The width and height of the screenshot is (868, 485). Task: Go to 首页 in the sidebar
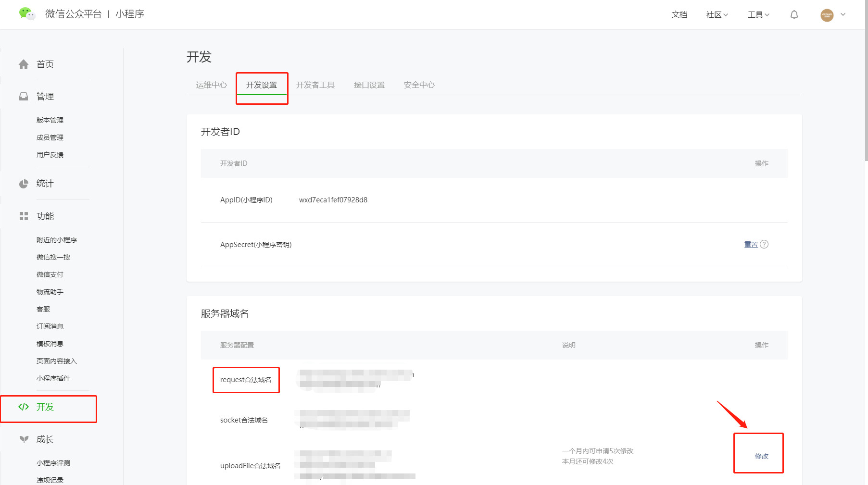point(45,64)
